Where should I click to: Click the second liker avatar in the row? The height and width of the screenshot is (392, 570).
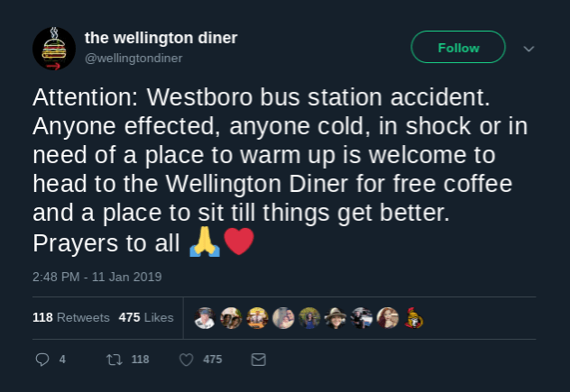[x=231, y=317]
